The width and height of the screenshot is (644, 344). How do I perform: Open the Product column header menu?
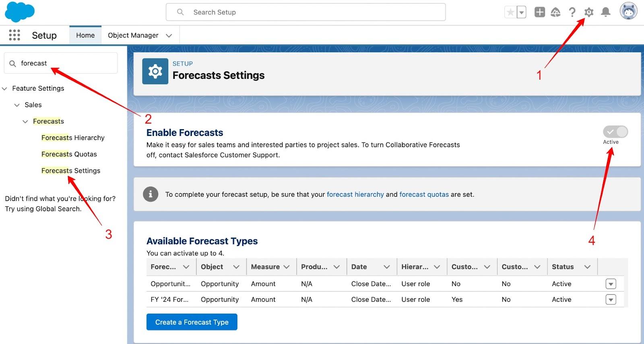click(x=336, y=267)
